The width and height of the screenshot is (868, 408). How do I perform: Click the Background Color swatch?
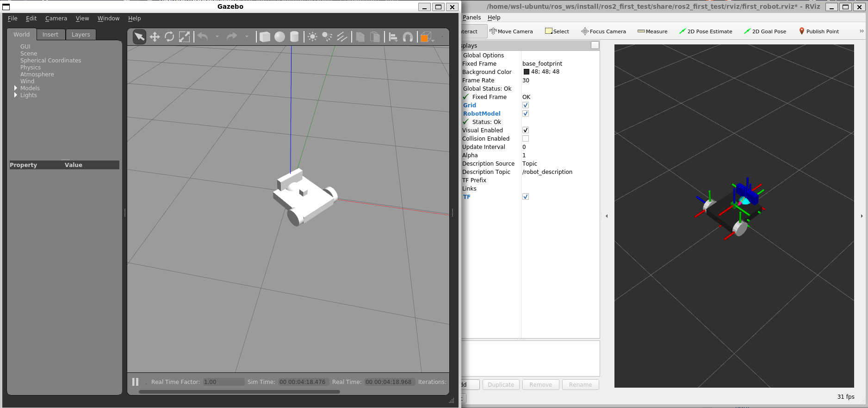[527, 72]
